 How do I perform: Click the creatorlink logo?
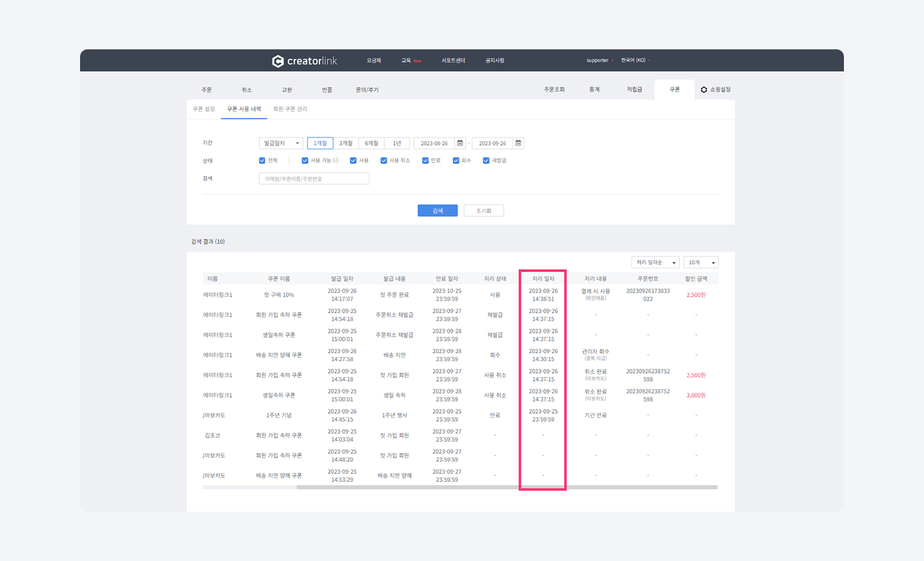coord(304,60)
